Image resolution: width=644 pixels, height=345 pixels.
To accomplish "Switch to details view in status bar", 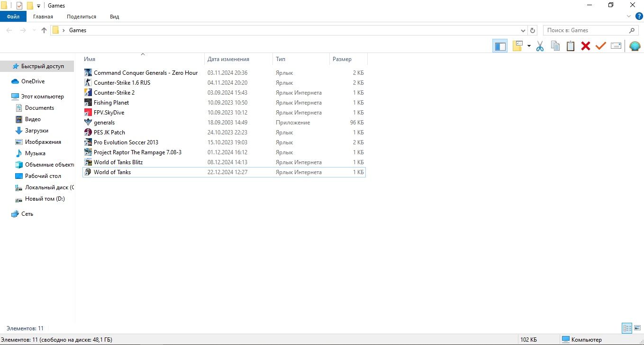I will pos(627,328).
